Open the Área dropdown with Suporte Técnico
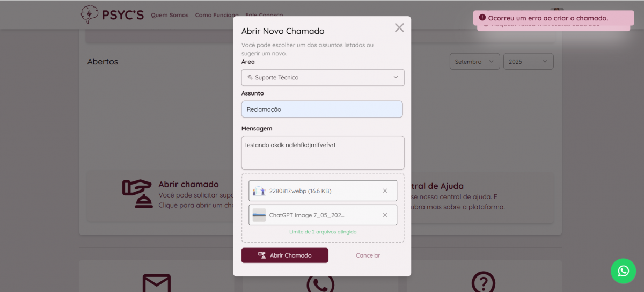 pos(323,77)
